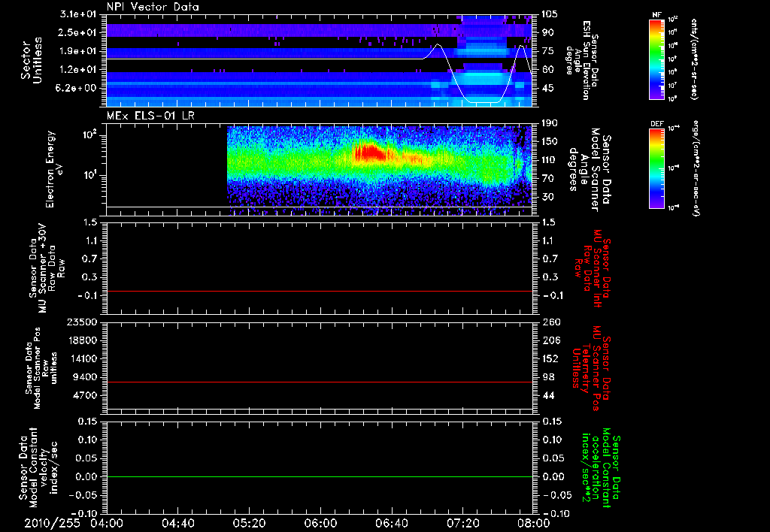Viewport: 770px width, 532px height.
Task: Click the 'cnts/(cm**2-sr-sec)' NF units label
Action: tap(694, 59)
